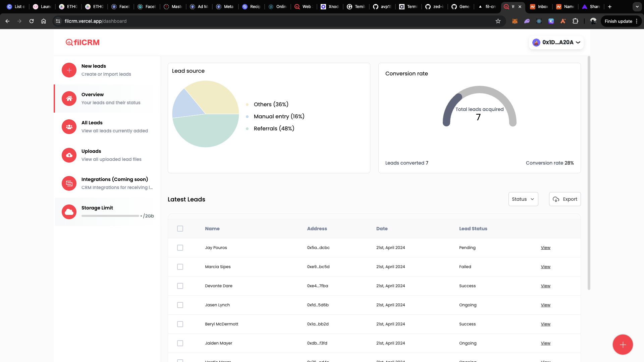View Jay Pouros lead details
This screenshot has height=362, width=644.
pyautogui.click(x=545, y=248)
